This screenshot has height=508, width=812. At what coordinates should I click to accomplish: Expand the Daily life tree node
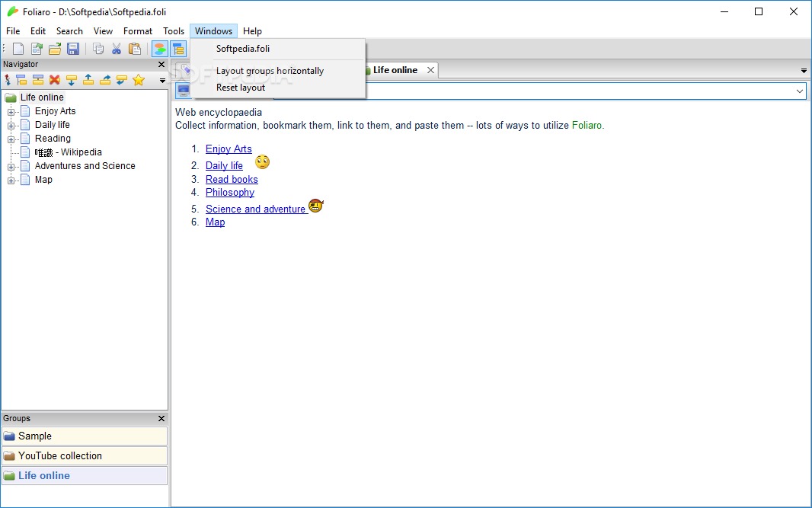click(x=11, y=126)
